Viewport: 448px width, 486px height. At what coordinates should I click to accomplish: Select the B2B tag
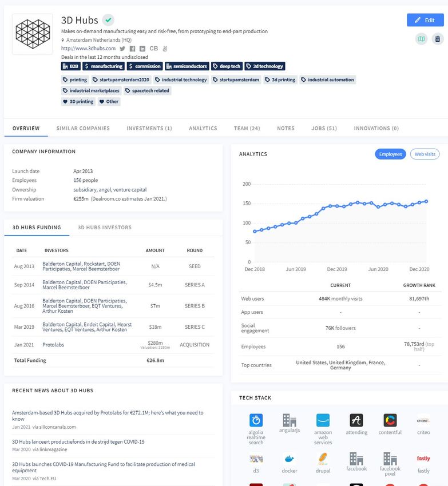click(x=71, y=66)
